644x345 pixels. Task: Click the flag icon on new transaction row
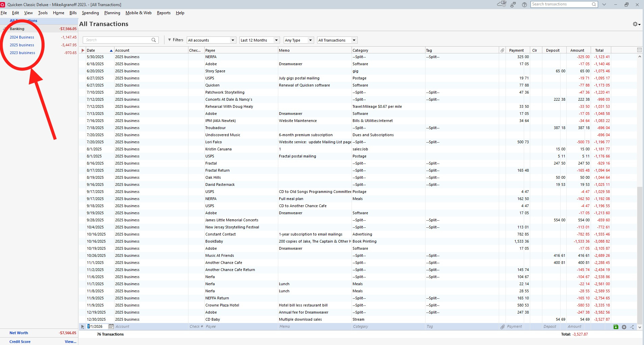pyautogui.click(x=82, y=327)
